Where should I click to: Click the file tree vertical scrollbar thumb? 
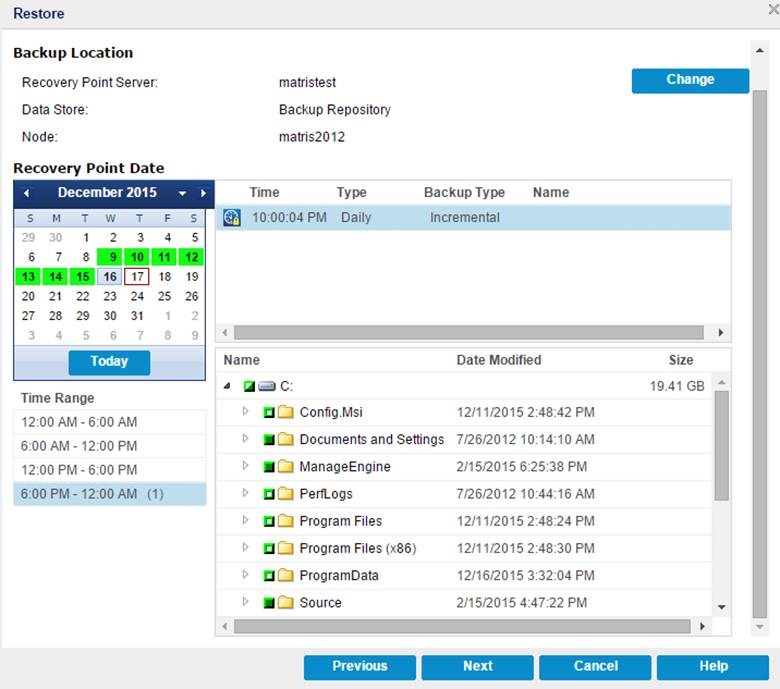721,445
